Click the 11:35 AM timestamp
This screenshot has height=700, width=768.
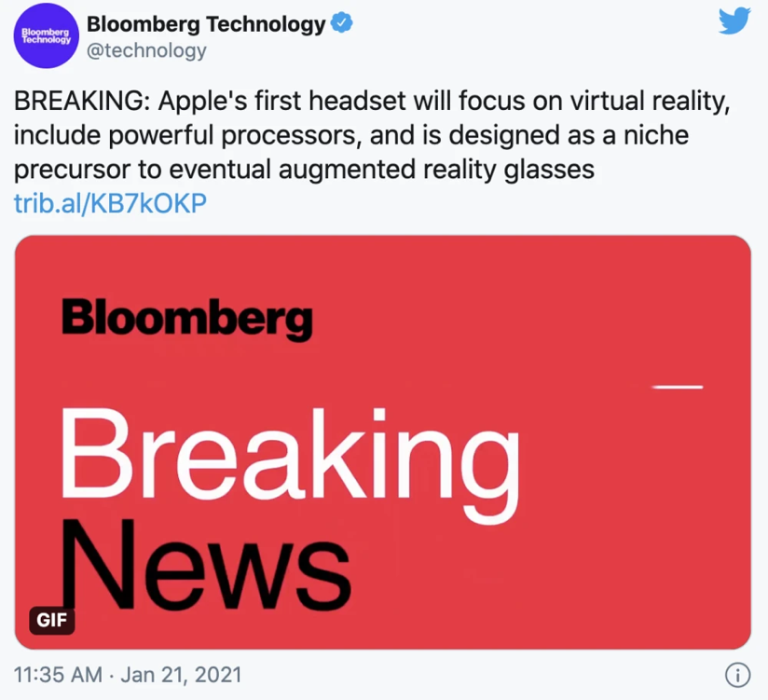click(x=55, y=673)
